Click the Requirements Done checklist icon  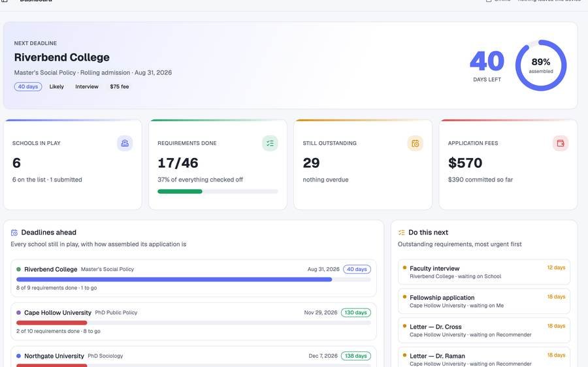[270, 143]
